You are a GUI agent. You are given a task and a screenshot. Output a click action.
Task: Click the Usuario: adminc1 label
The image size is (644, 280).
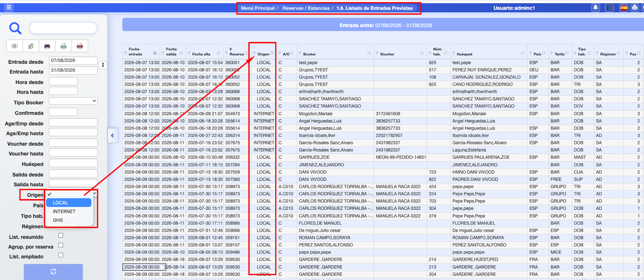click(x=514, y=8)
